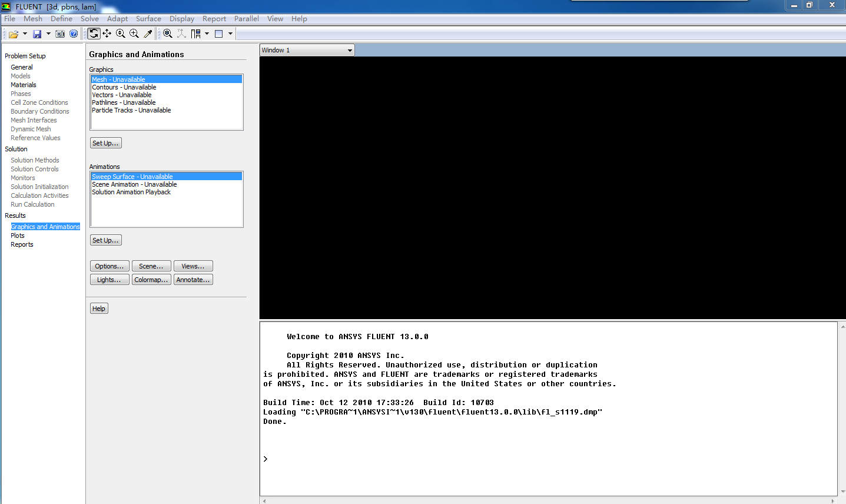Click the camera save picture icon
The image size is (846, 504).
coord(60,34)
